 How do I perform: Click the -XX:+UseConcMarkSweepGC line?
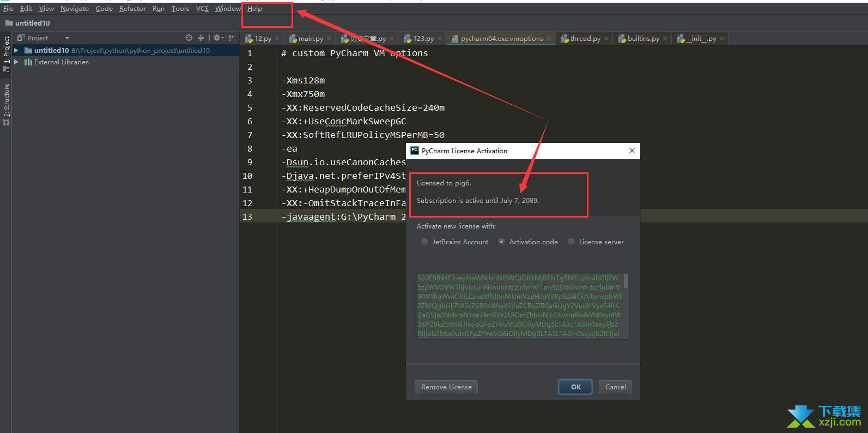click(x=344, y=121)
